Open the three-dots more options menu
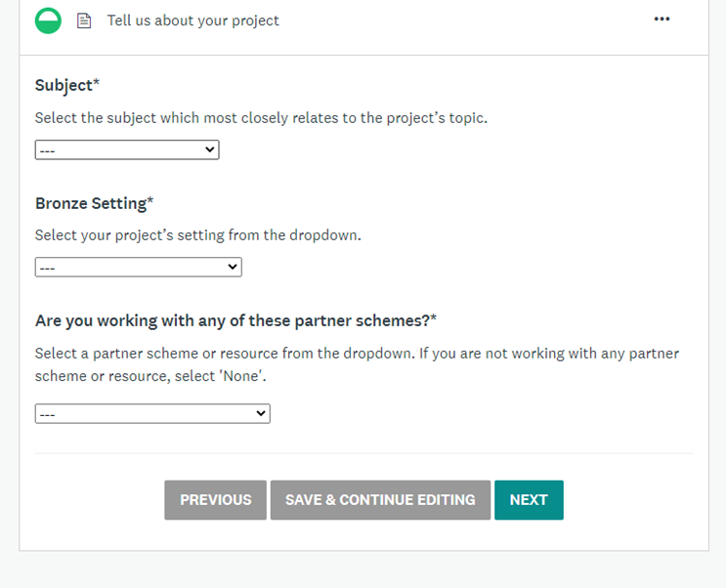Viewport: 726px width, 588px height. 662,19
